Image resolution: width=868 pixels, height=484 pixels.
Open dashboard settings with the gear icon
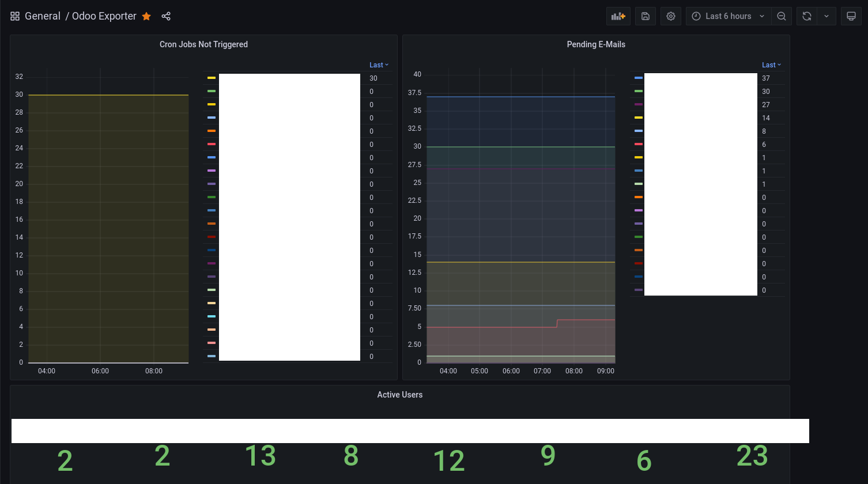[x=671, y=16]
